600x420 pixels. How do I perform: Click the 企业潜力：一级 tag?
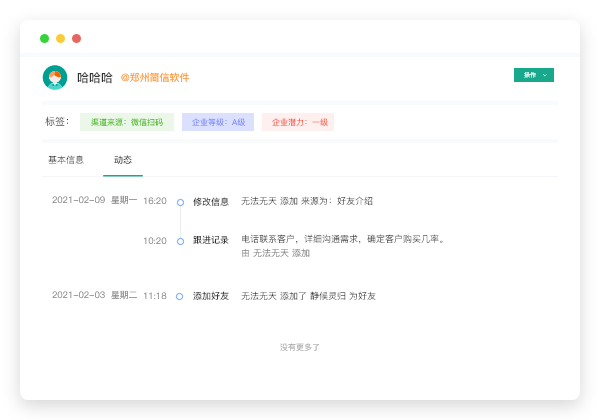[298, 122]
